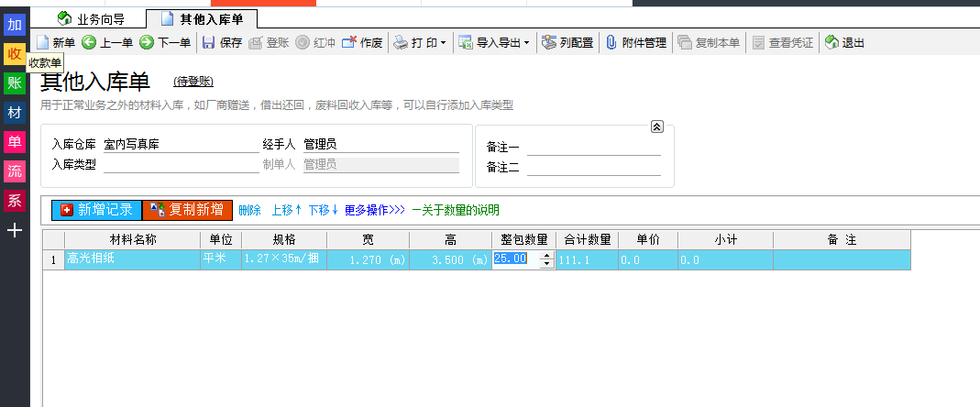
Task: Exit the form with 退出
Action: coord(844,42)
